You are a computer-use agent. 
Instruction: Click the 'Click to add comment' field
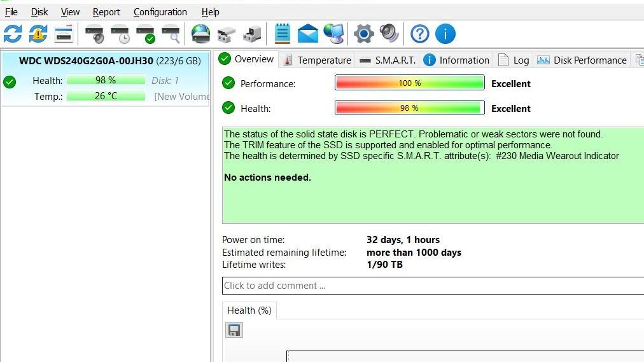point(433,286)
